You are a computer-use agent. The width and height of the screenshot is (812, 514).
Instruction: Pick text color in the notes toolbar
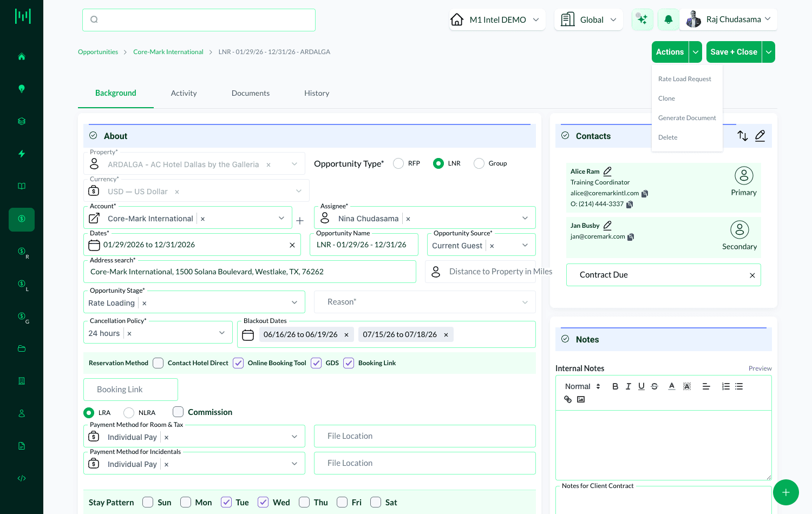coord(672,386)
